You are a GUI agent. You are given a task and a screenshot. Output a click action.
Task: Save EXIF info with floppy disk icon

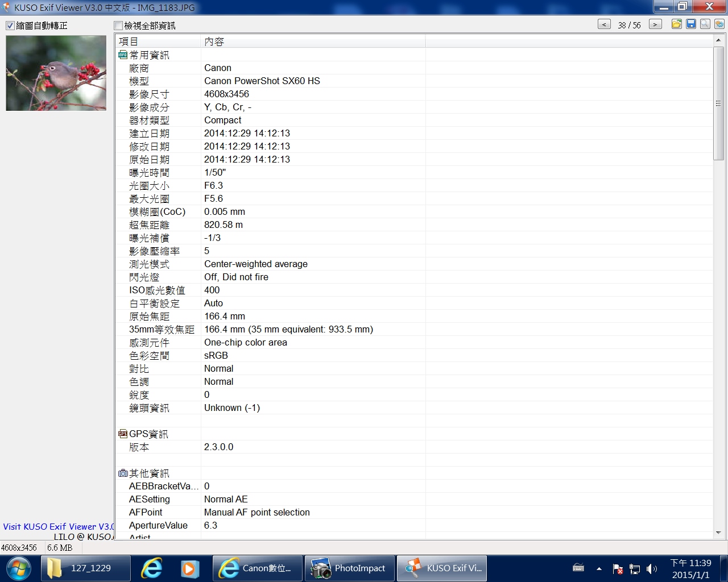691,24
